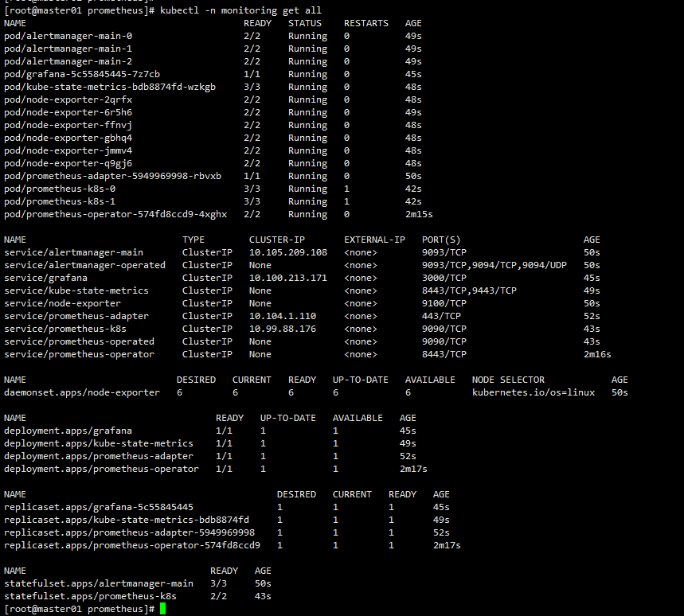Click pod/node-exporter-6r5h6 entry

click(x=68, y=112)
